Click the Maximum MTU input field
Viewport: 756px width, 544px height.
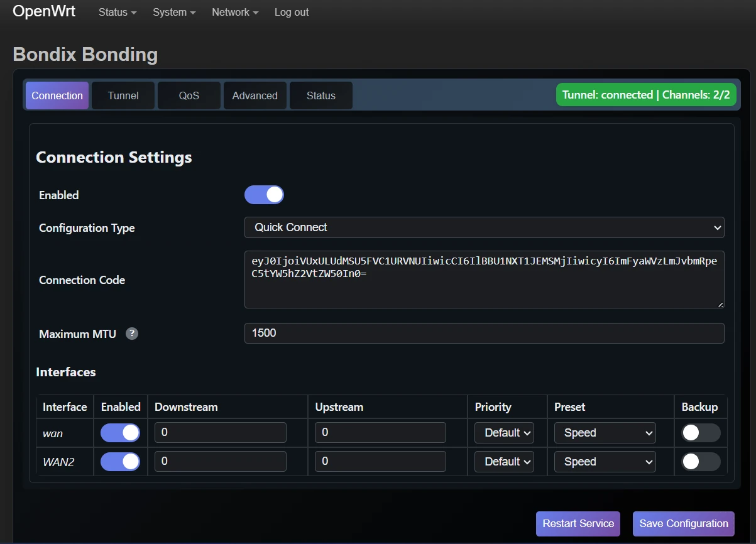point(484,333)
